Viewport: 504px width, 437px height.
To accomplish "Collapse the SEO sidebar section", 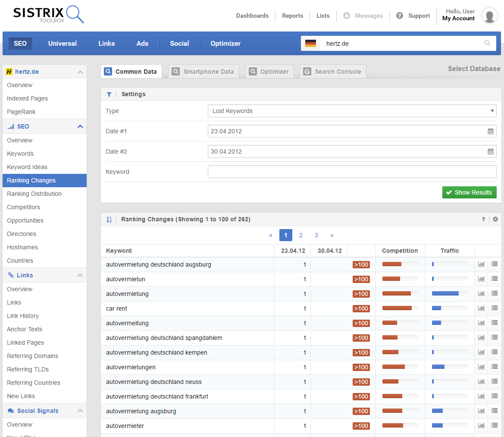I will tap(80, 126).
